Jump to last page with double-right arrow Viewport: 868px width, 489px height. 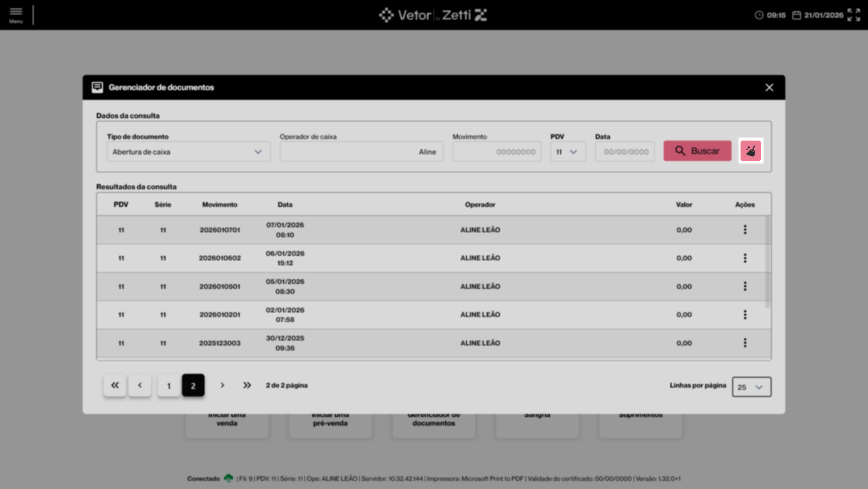coord(247,385)
